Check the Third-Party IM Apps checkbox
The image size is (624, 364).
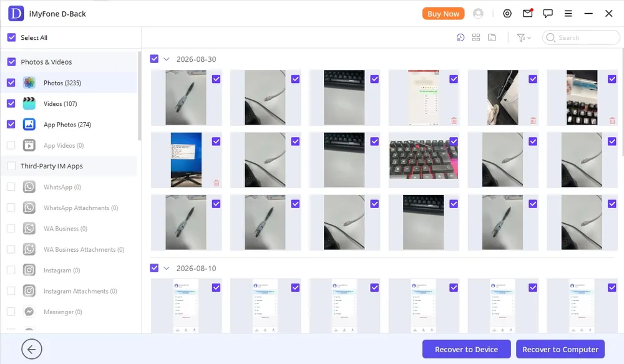(11, 166)
